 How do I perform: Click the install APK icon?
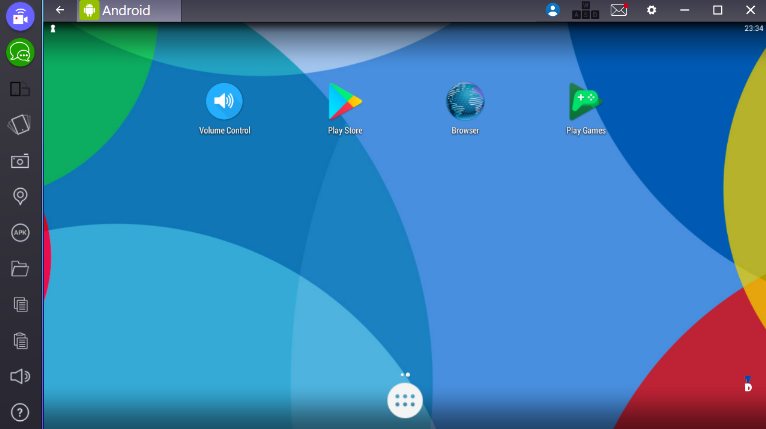click(x=20, y=233)
